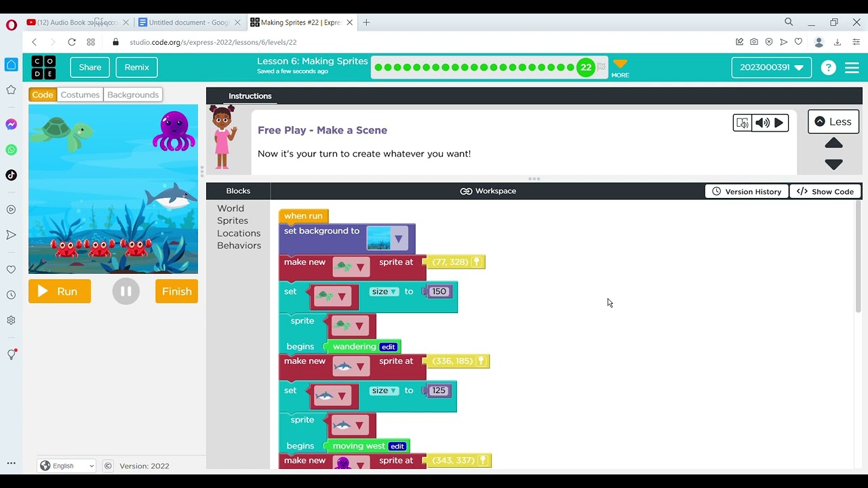Viewport: 868px width, 488px height.
Task: Switch to the Backgrounds tab
Action: [133, 95]
